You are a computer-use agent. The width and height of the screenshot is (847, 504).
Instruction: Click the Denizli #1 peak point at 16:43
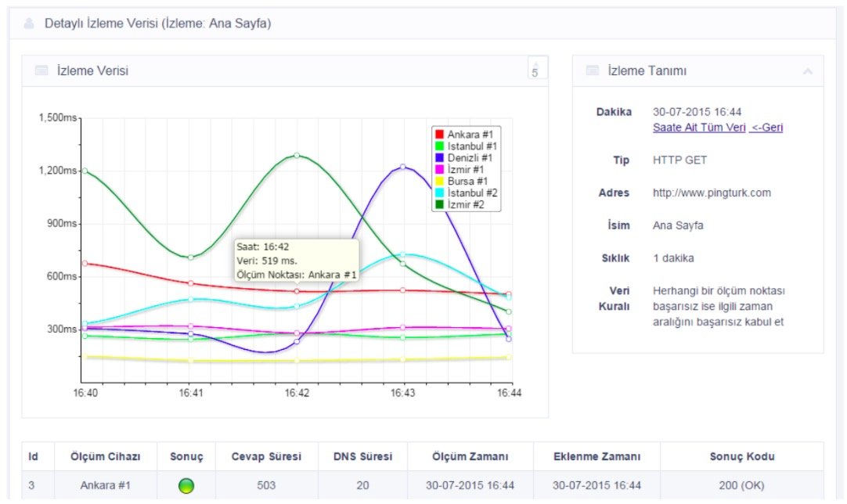click(x=403, y=167)
